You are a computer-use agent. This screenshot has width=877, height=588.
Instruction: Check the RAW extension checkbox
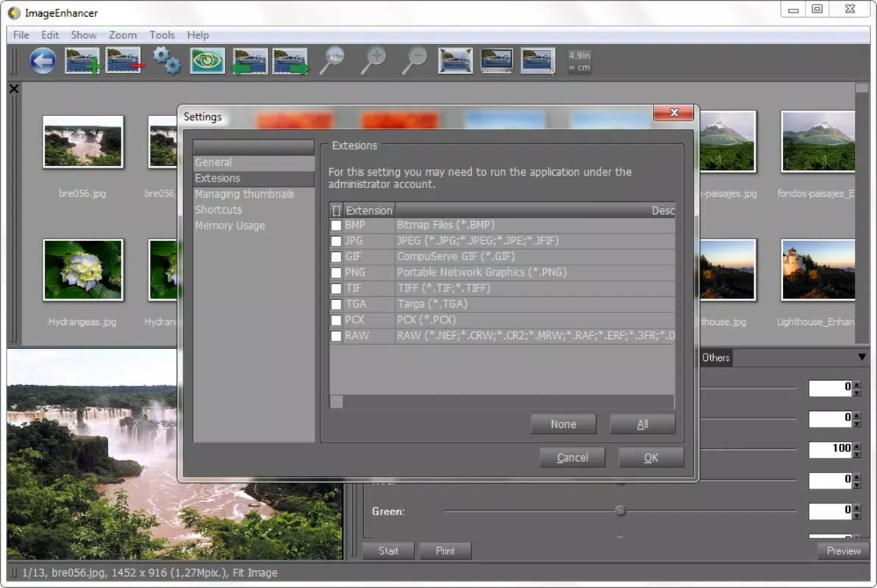[x=336, y=336]
